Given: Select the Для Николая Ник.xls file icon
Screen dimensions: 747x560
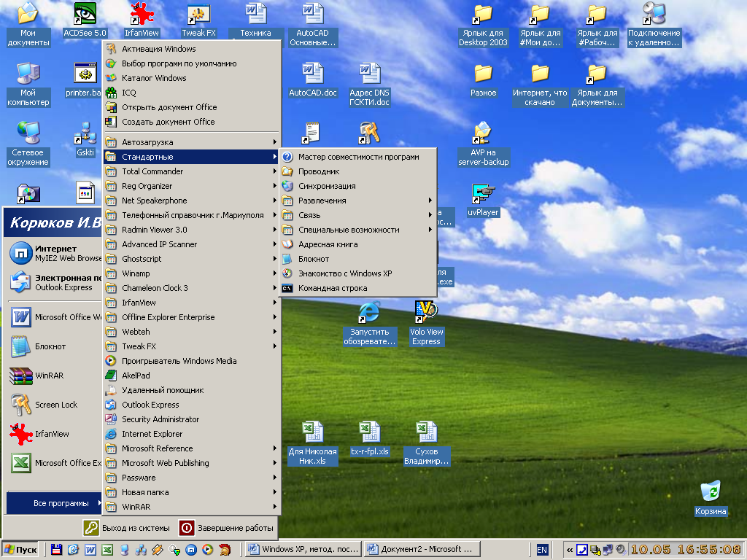Looking at the screenshot, I should tap(312, 443).
